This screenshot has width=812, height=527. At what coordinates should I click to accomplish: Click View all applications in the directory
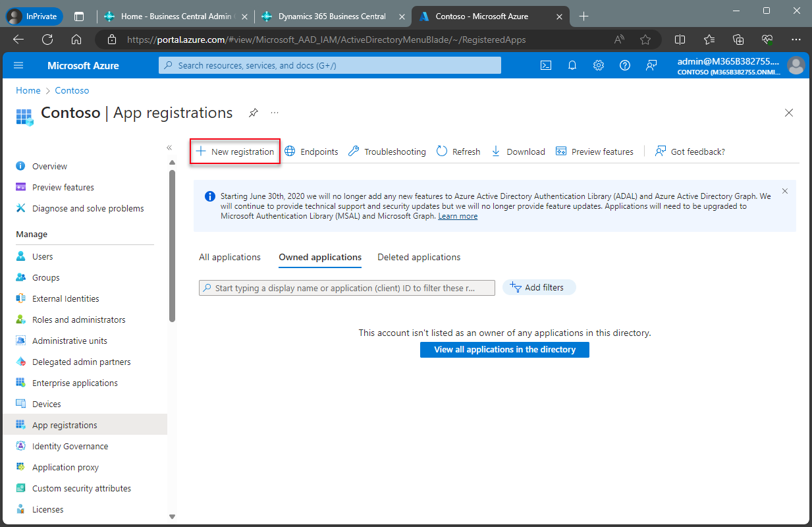(504, 350)
